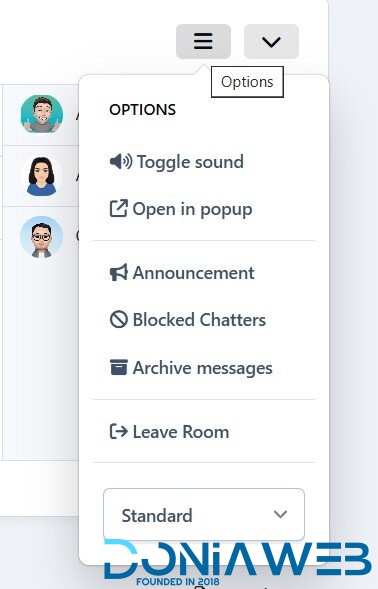Click the hamburger options menu button
This screenshot has width=378, height=589.
tap(203, 42)
